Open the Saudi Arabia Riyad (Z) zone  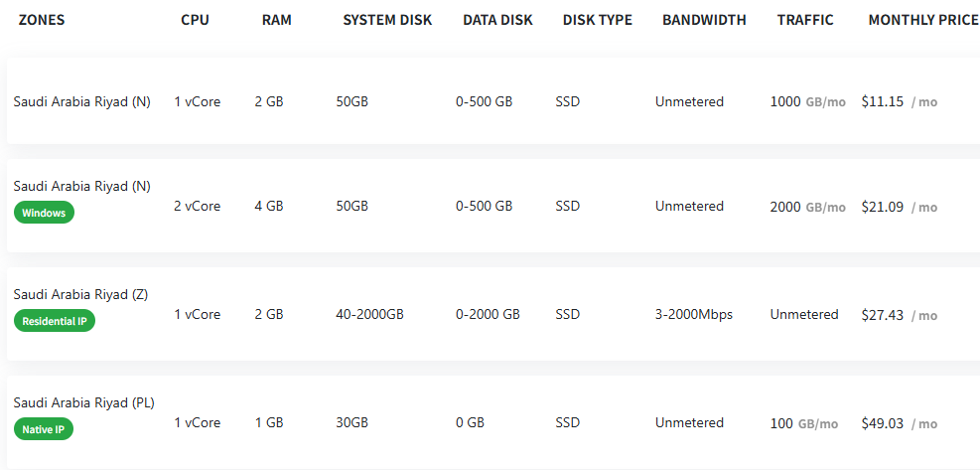click(x=80, y=294)
